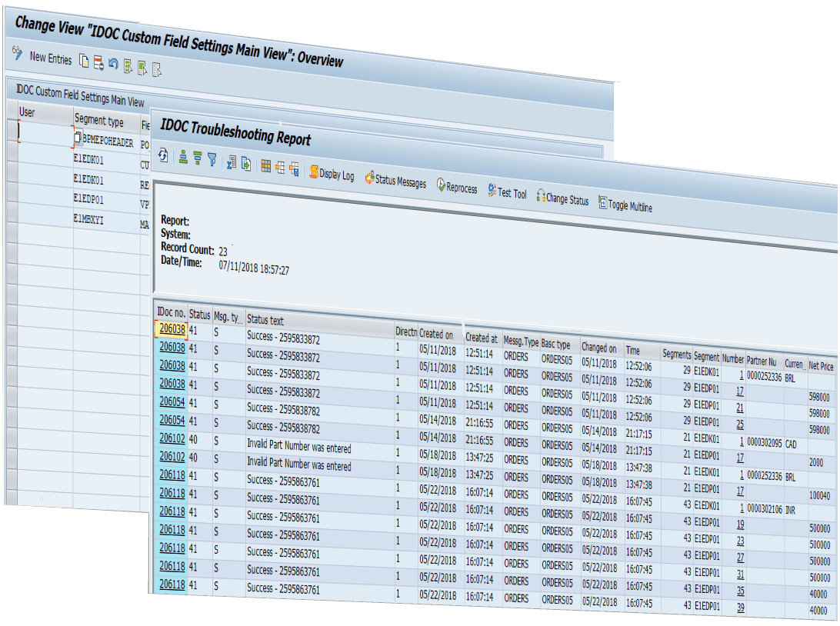Click the select layout icon
The width and height of the screenshot is (840, 626).
280,168
